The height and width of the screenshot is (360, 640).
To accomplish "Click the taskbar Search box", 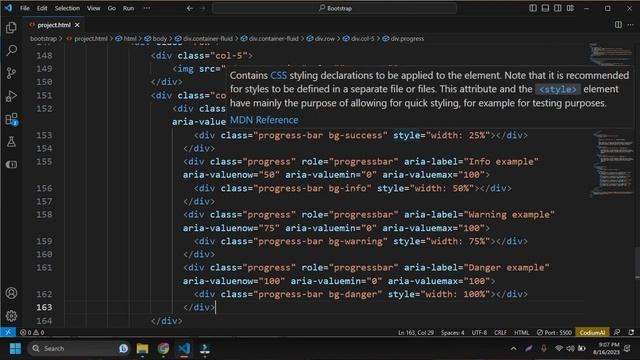I will 79,348.
